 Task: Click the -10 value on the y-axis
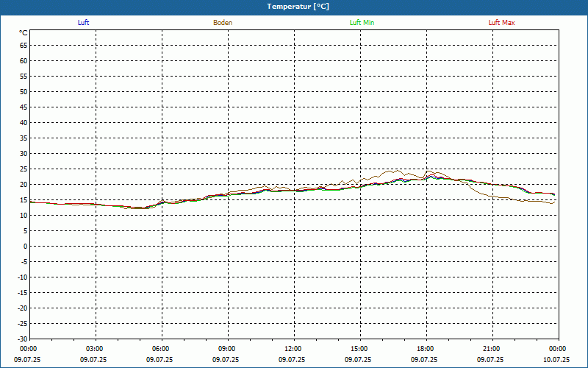pyautogui.click(x=23, y=277)
